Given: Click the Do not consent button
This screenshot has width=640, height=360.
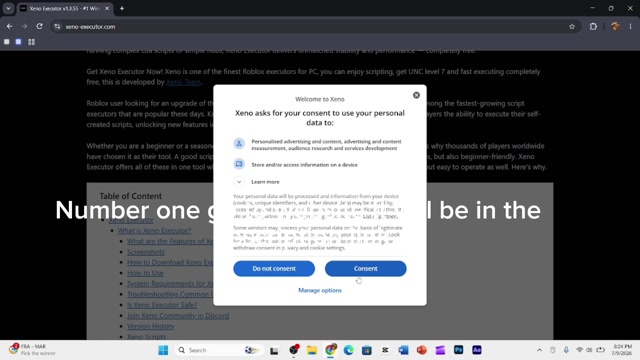Looking at the screenshot, I should click(x=274, y=269).
